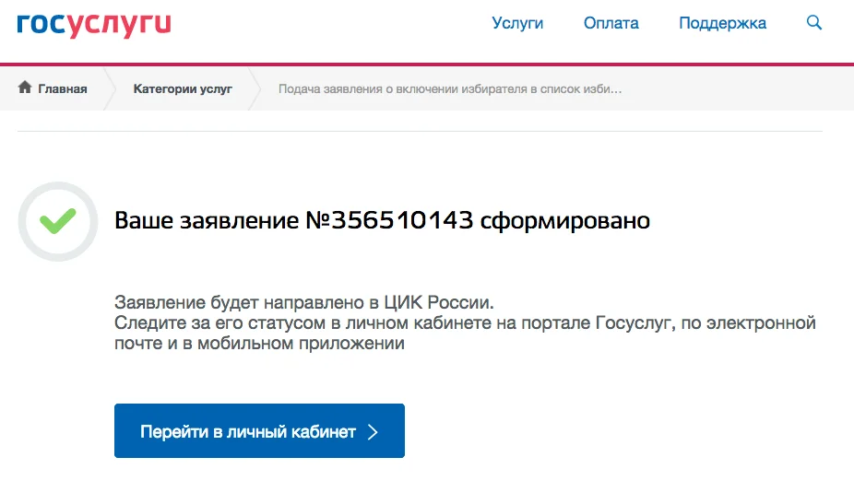Open the search magnifier icon

[x=813, y=23]
